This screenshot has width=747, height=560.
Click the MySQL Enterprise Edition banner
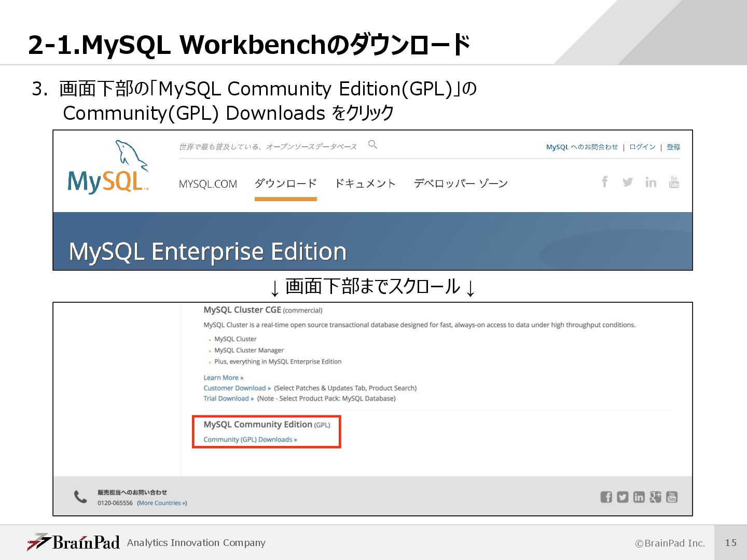pos(372,241)
